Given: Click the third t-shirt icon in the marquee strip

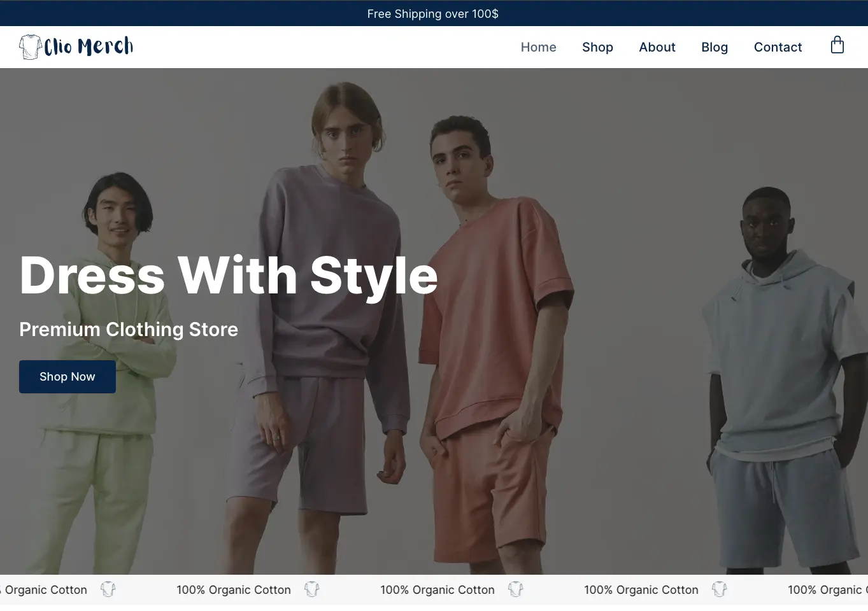Looking at the screenshot, I should [516, 589].
